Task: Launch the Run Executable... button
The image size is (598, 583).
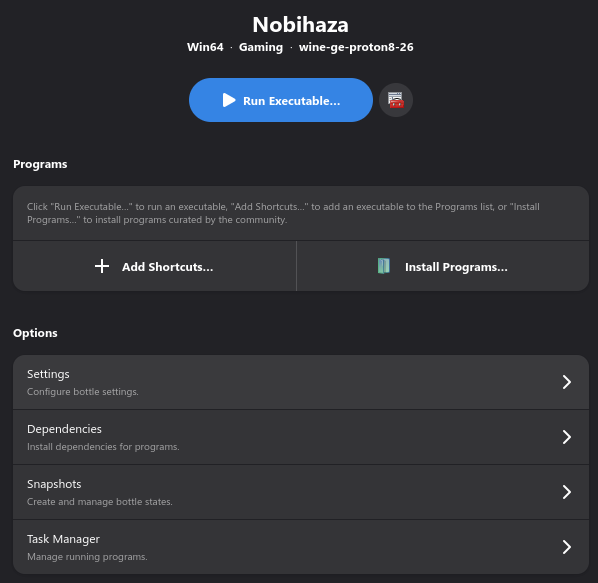Action: 281,100
